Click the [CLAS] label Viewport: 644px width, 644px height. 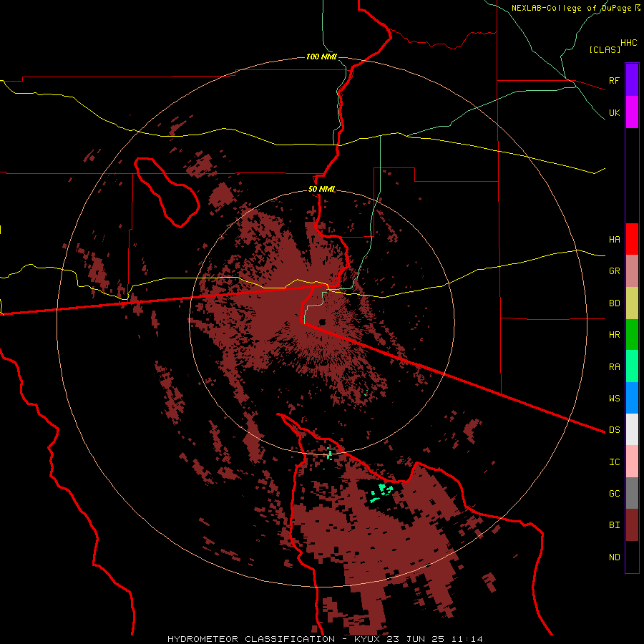pos(605,49)
